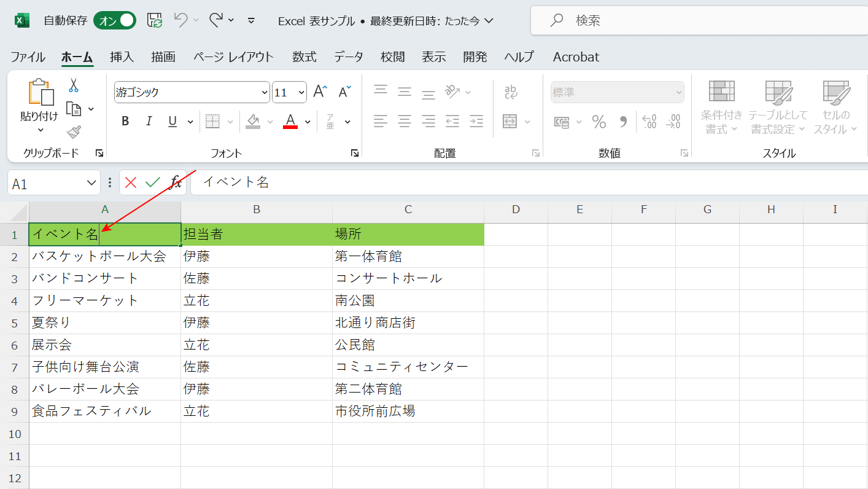Click the phonetic guide icon
The image size is (868, 489).
(x=330, y=122)
